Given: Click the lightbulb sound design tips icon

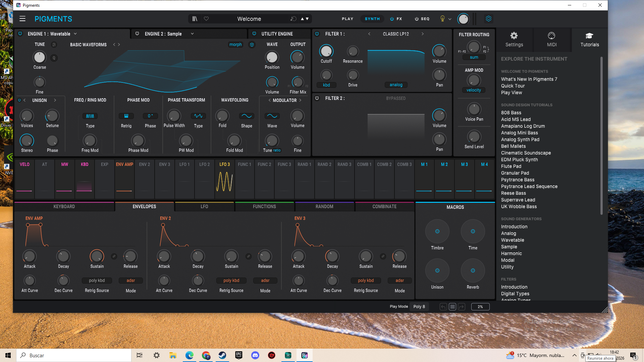Looking at the screenshot, I should click(442, 19).
